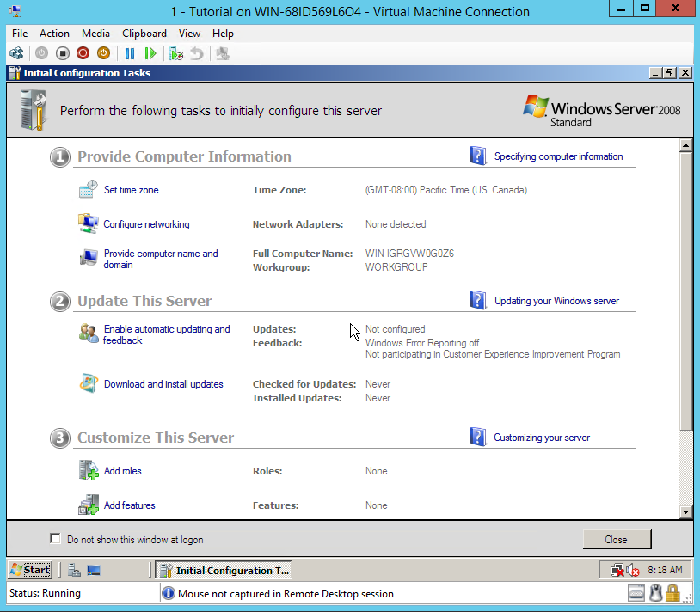Open the Media menu
700x612 pixels.
pyautogui.click(x=95, y=34)
